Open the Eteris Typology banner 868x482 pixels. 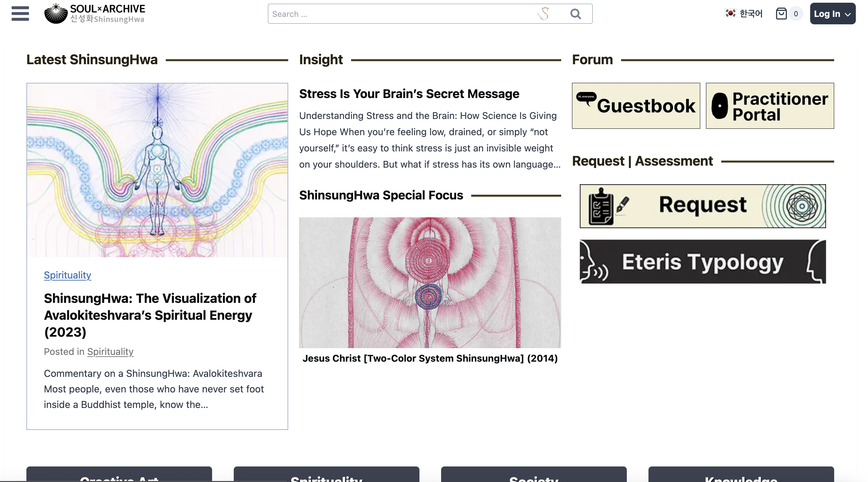703,262
